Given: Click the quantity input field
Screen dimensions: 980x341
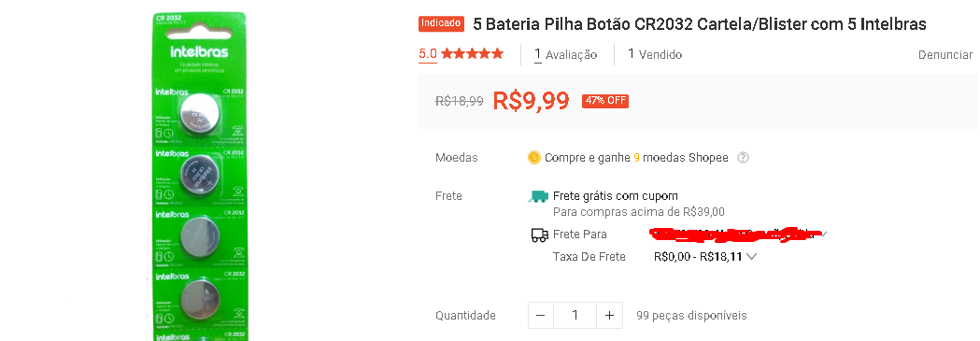Looking at the screenshot, I should pos(575,316).
